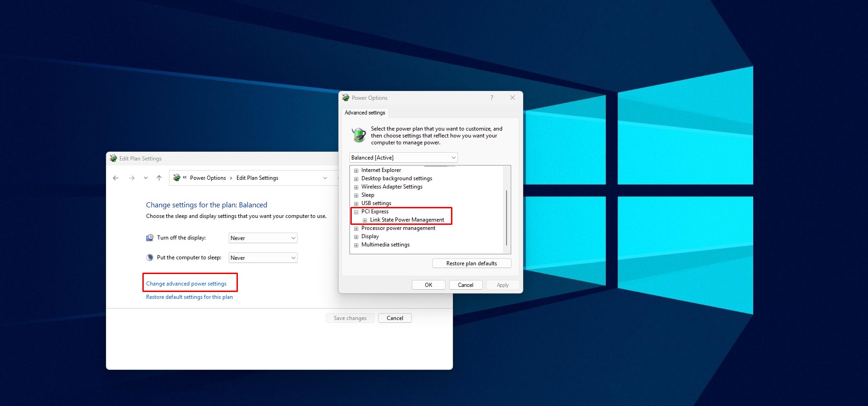Click Restore plan defaults button
The image size is (868, 406).
click(x=472, y=263)
